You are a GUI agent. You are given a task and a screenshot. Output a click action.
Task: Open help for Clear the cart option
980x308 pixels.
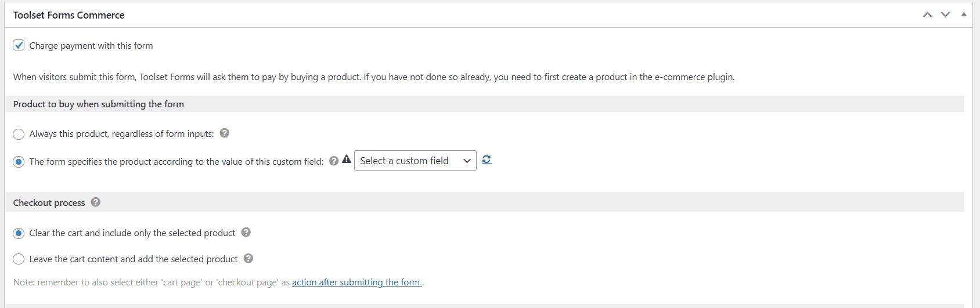(246, 232)
